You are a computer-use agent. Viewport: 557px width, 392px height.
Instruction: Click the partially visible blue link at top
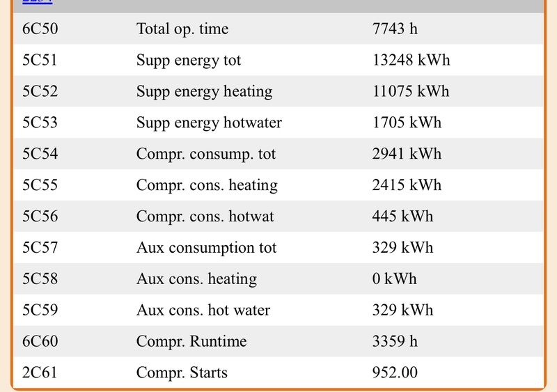38,2
